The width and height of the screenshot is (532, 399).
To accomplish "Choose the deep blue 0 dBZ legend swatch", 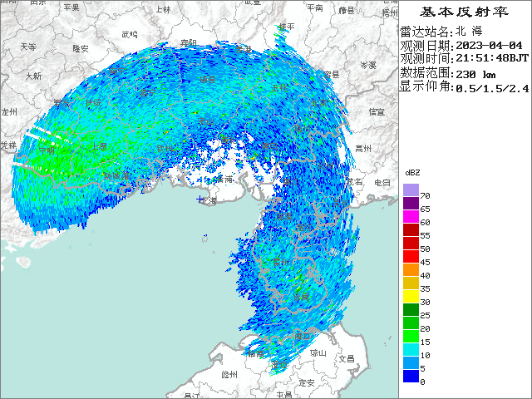I will click(x=411, y=376).
